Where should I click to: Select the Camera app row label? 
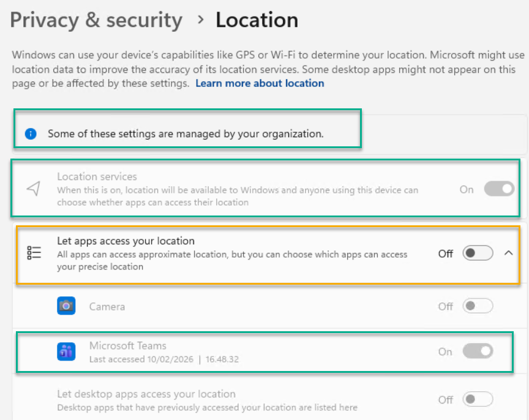tap(107, 306)
